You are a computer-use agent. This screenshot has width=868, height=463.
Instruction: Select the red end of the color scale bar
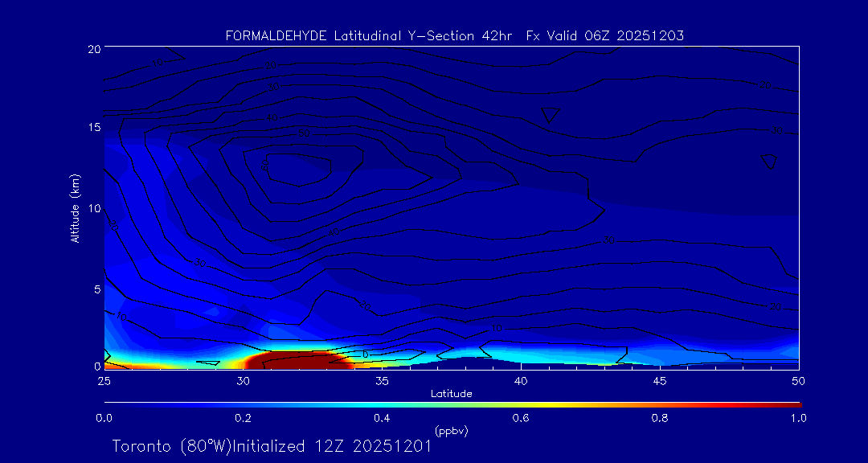point(792,404)
